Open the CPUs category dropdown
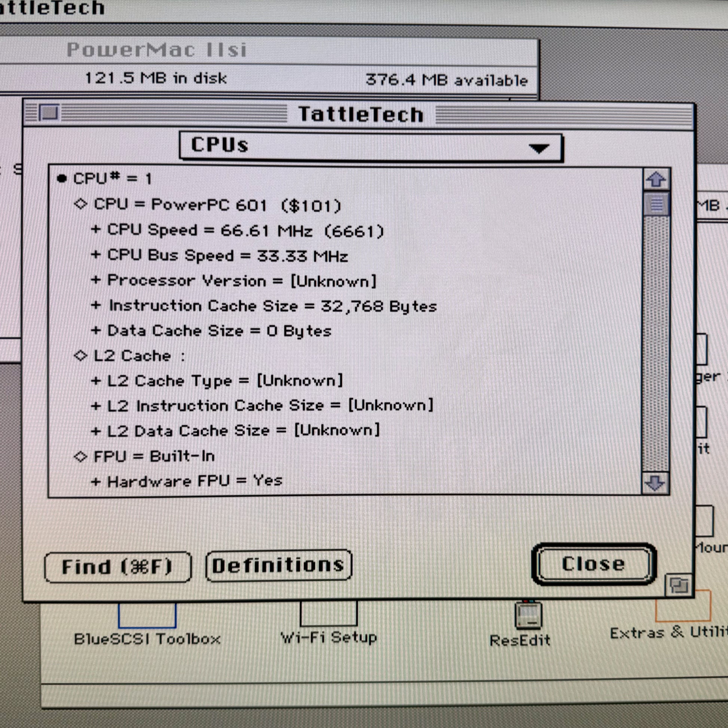Image resolution: width=728 pixels, height=728 pixels. tap(371, 147)
